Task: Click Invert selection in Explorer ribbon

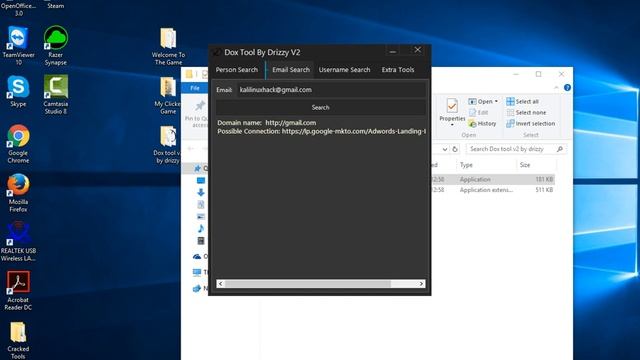Action: coord(531,123)
